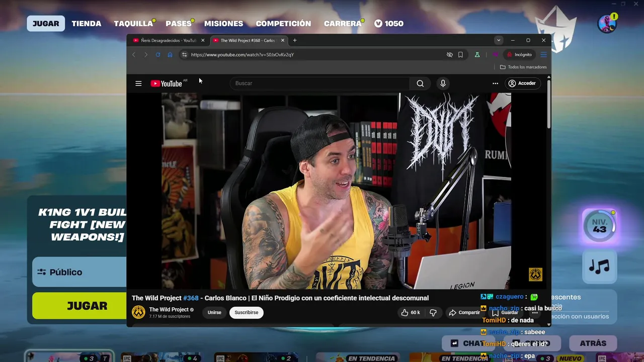Switch to Ñeris Desagradecidos YouTube tab

[169, 40]
